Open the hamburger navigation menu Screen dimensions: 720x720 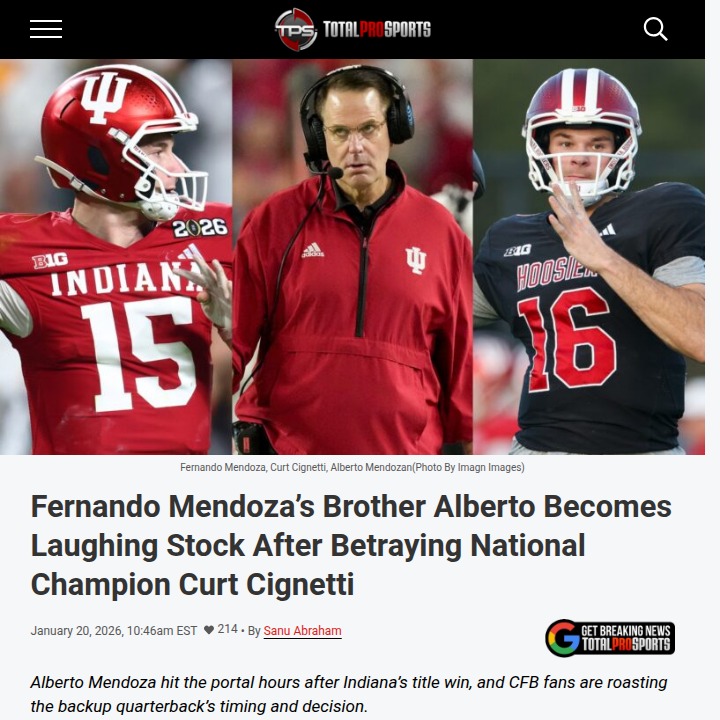point(46,29)
